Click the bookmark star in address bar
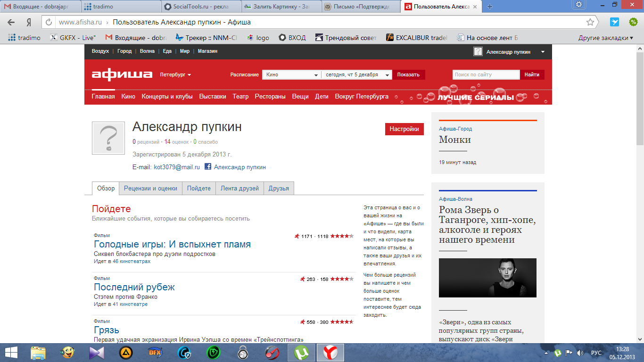This screenshot has height=362, width=644. (590, 22)
